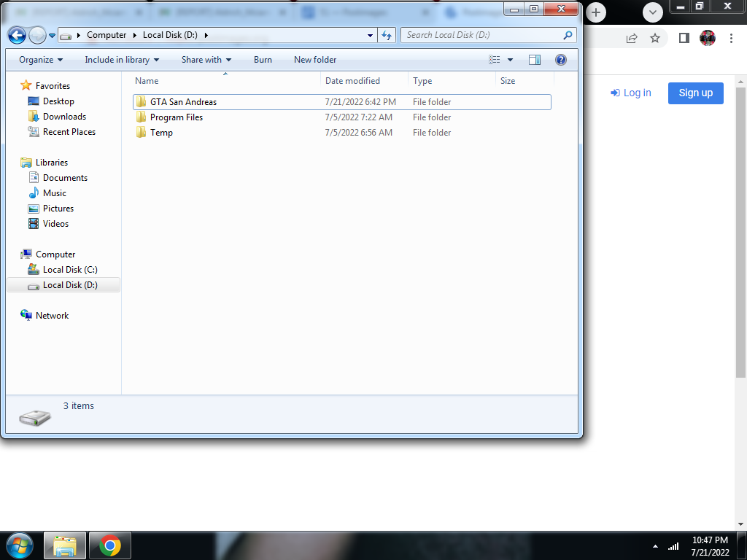The image size is (747, 560).
Task: Open recent pages dropdown beside Forward arrow
Action: tap(52, 35)
